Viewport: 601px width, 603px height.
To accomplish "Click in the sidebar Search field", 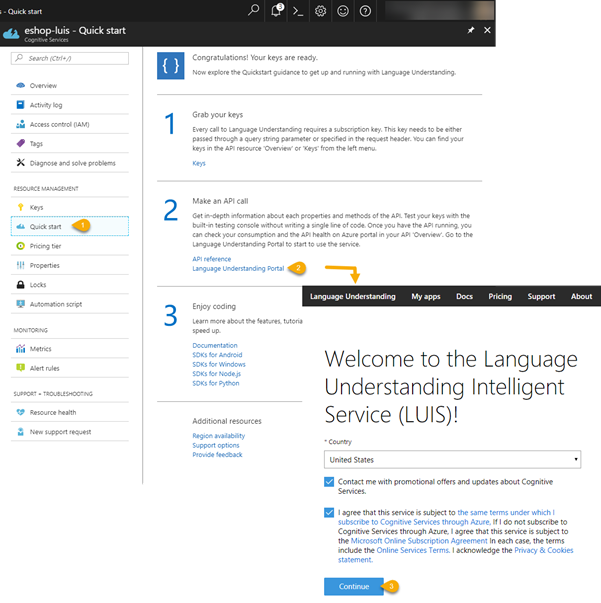I will tap(70, 58).
